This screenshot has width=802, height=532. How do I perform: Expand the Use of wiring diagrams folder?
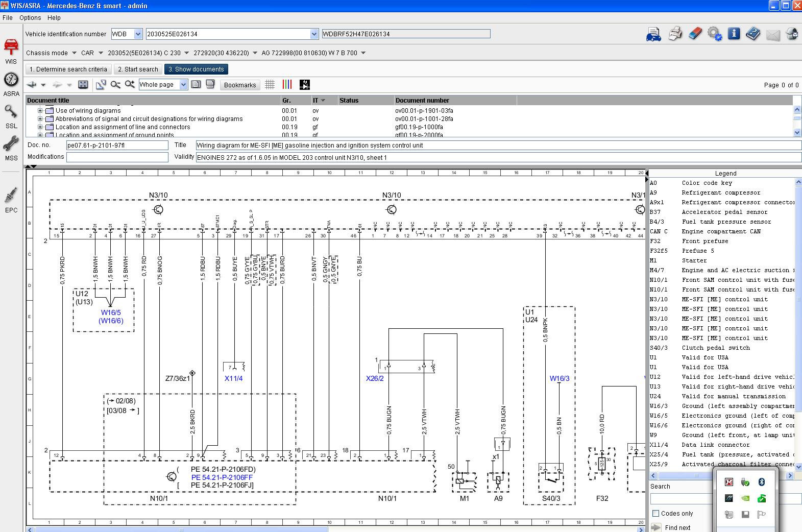click(x=40, y=111)
